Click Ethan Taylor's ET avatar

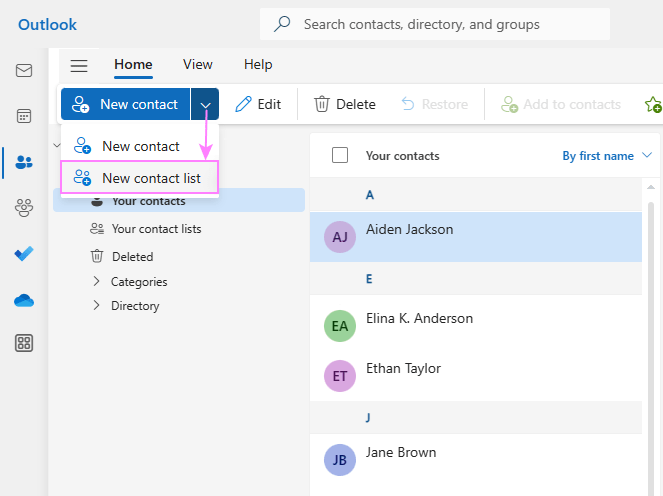point(340,376)
